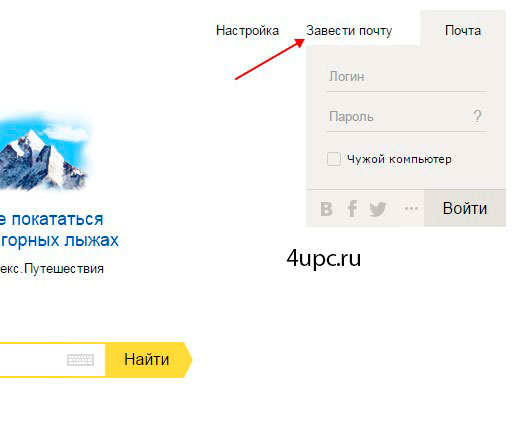Click the password help question mark
Image resolution: width=513 pixels, height=438 pixels.
[x=477, y=116]
